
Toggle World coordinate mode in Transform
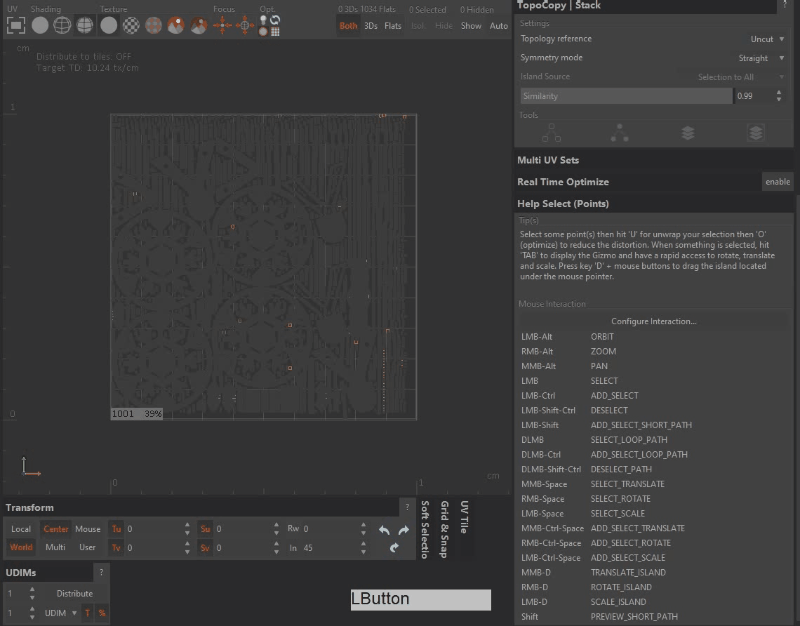[x=21, y=547]
